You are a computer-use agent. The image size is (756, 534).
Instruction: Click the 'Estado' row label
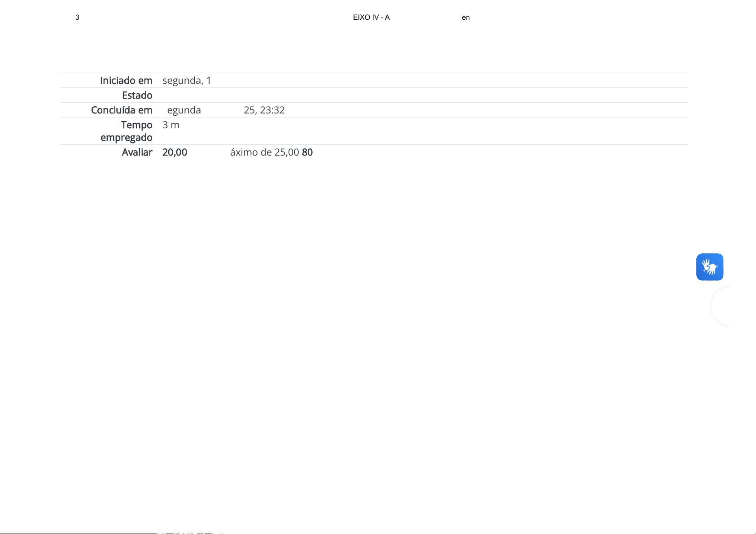point(137,96)
